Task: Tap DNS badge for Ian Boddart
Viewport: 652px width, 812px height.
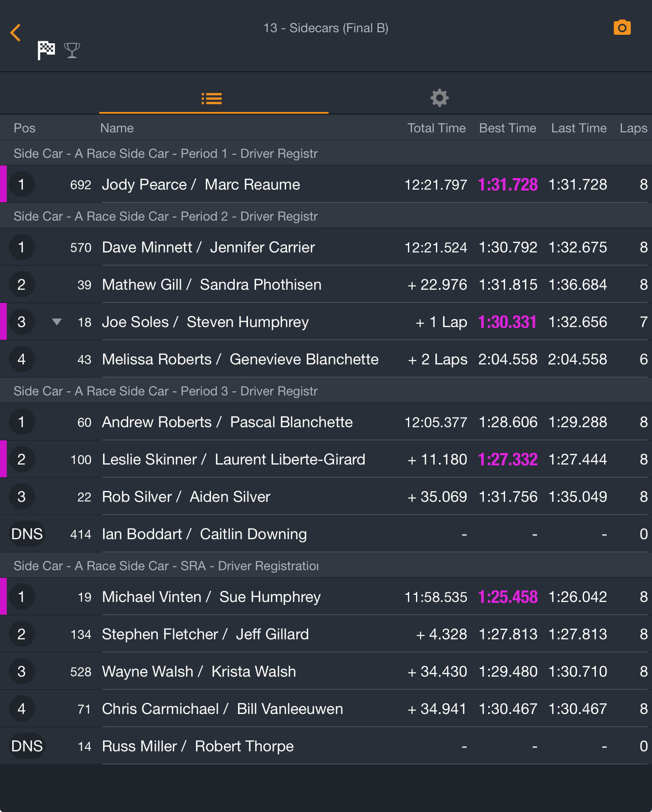Action: (27, 534)
